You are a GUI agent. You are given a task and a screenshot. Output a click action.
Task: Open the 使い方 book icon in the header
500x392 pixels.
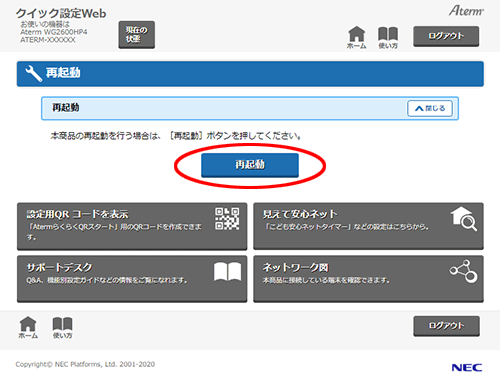pyautogui.click(x=388, y=37)
